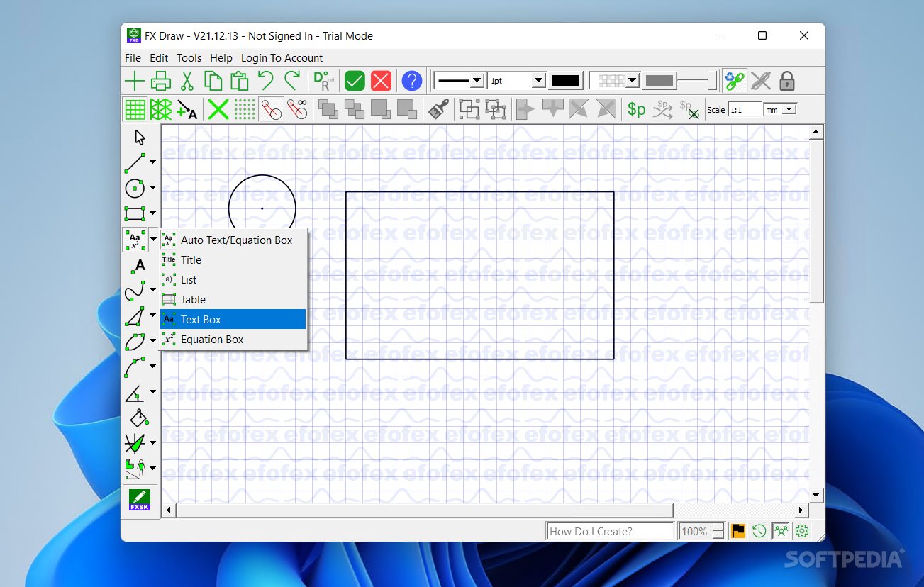924x587 pixels.
Task: Select the triangle polygon tool
Action: coord(135,315)
